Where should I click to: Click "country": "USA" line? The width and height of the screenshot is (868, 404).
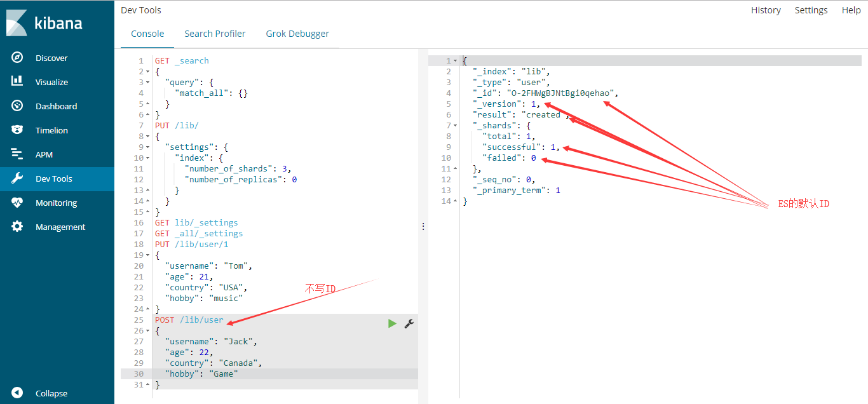pyautogui.click(x=206, y=288)
